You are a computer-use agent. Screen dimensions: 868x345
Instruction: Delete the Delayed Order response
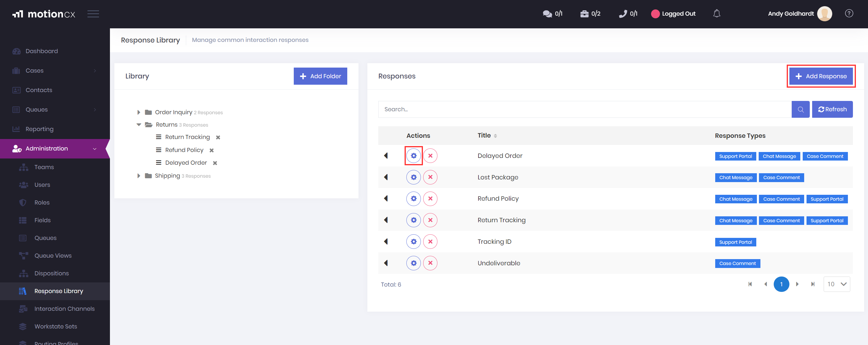430,156
